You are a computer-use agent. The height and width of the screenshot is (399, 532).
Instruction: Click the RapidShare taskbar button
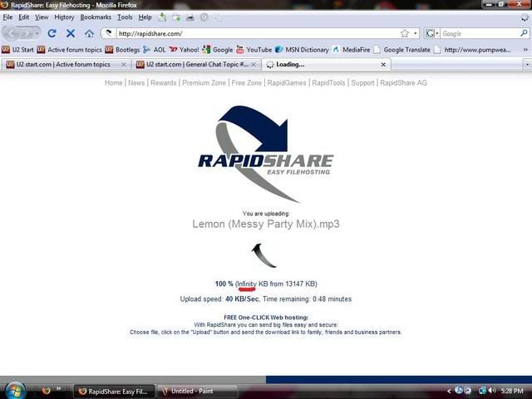(x=115, y=392)
